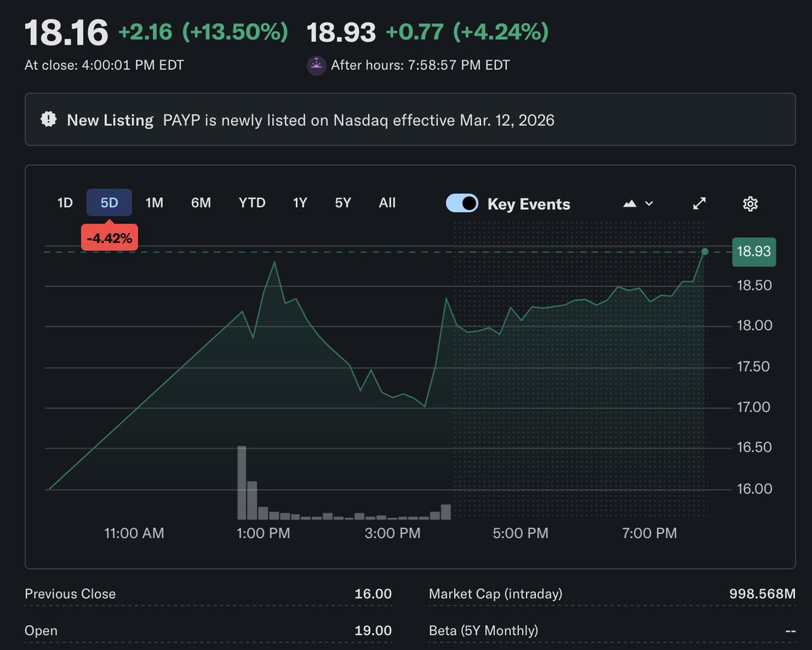Switch chart to 1M range

(154, 202)
